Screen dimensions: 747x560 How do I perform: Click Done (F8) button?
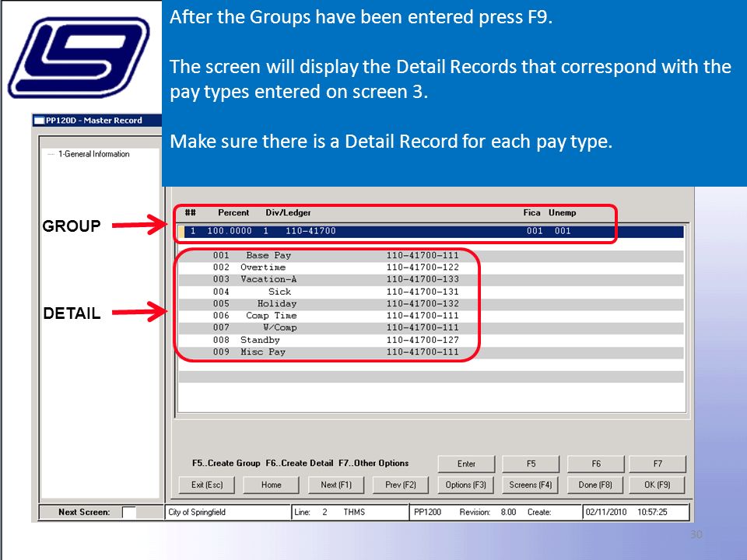[595, 485]
